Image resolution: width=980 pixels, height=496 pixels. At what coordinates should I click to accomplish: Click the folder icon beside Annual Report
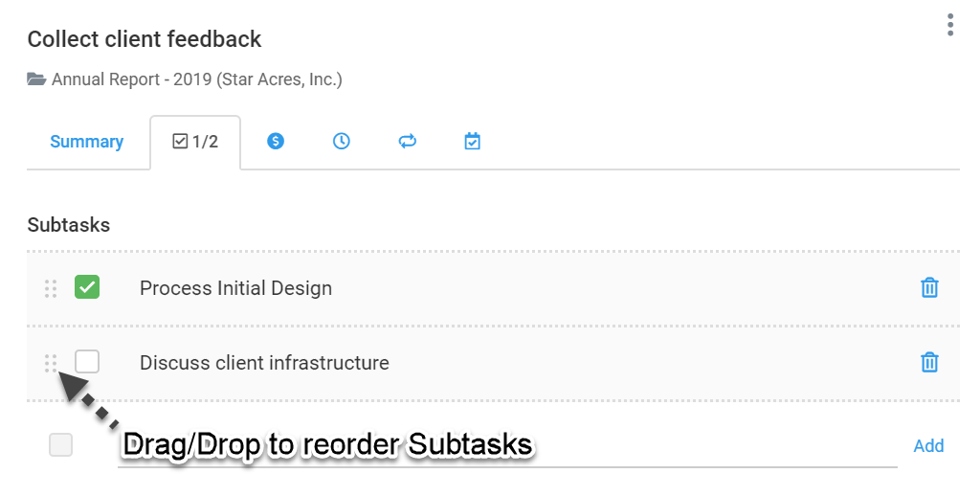pos(36,79)
